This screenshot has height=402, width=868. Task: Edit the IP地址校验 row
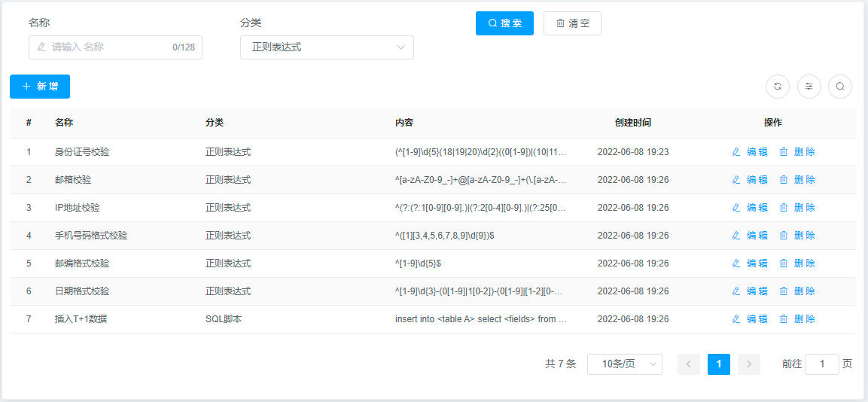pyautogui.click(x=750, y=208)
